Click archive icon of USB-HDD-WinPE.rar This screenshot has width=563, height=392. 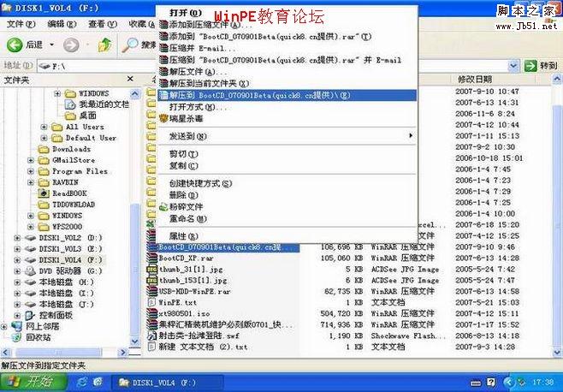(x=152, y=291)
